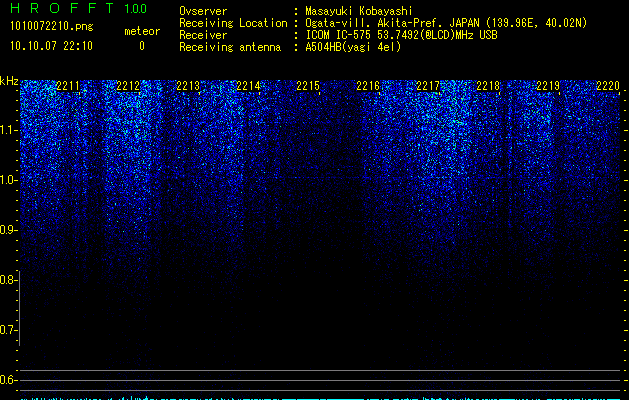
Task: Click the Receiving antenna label
Action: 230,47
